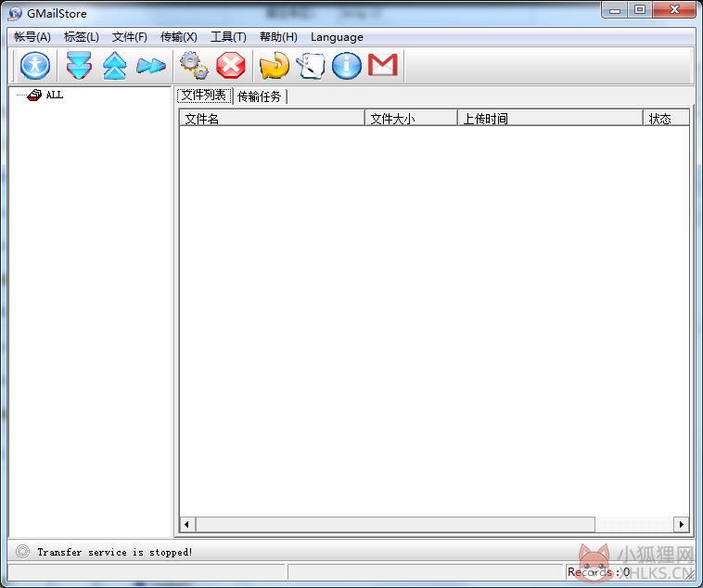The image size is (703, 588).
Task: Open the 帮助(H) menu
Action: point(278,37)
